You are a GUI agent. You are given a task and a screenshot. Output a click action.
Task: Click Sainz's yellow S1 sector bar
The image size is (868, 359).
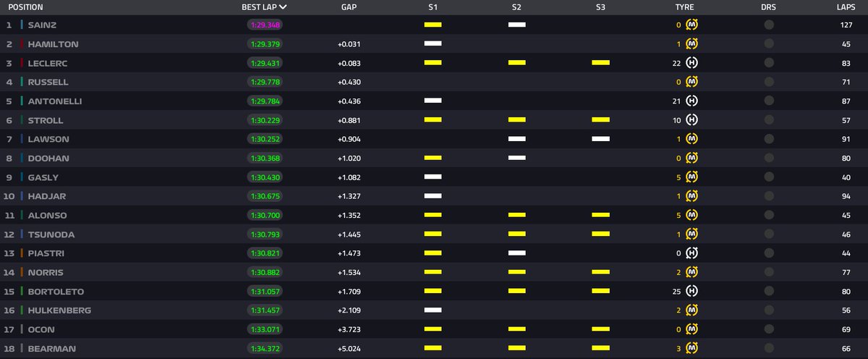(x=433, y=25)
